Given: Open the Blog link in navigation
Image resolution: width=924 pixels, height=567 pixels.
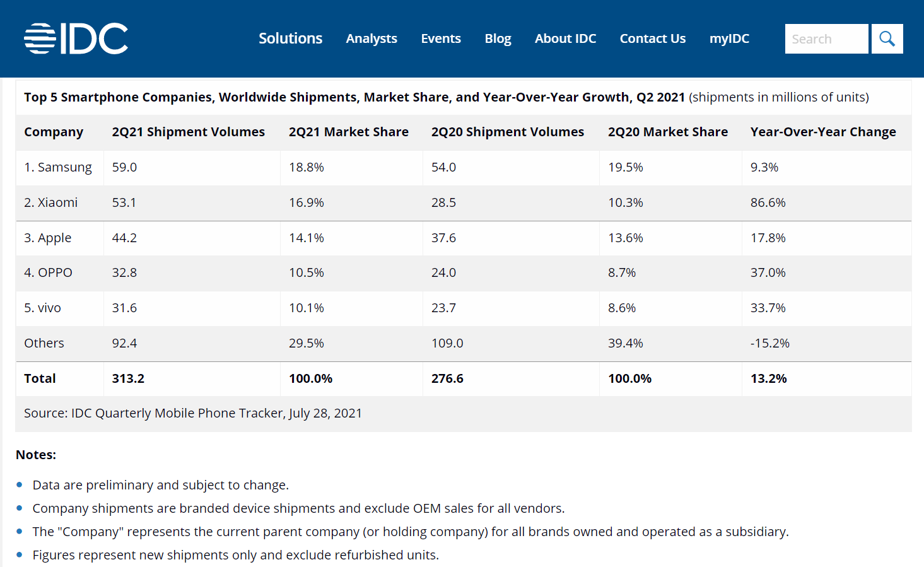Looking at the screenshot, I should coord(498,38).
